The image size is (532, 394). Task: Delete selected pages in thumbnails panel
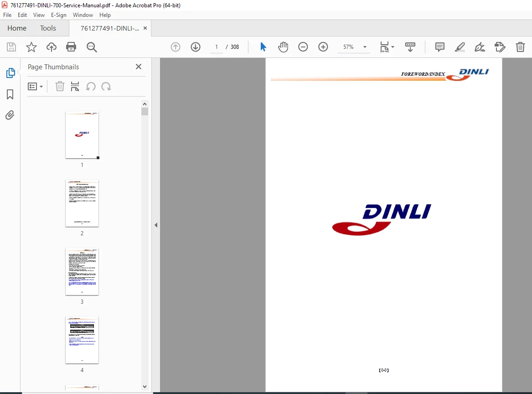60,87
